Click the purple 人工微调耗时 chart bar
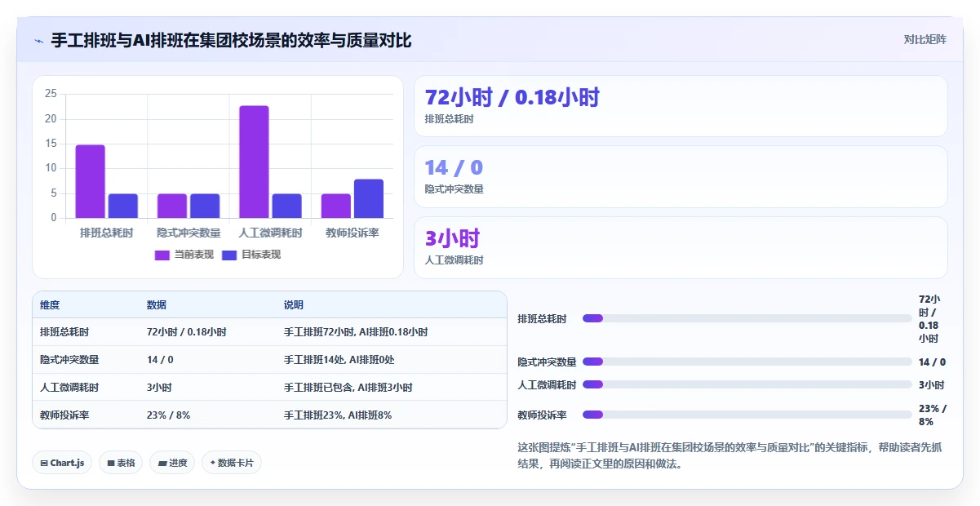The image size is (980, 506). point(254,162)
